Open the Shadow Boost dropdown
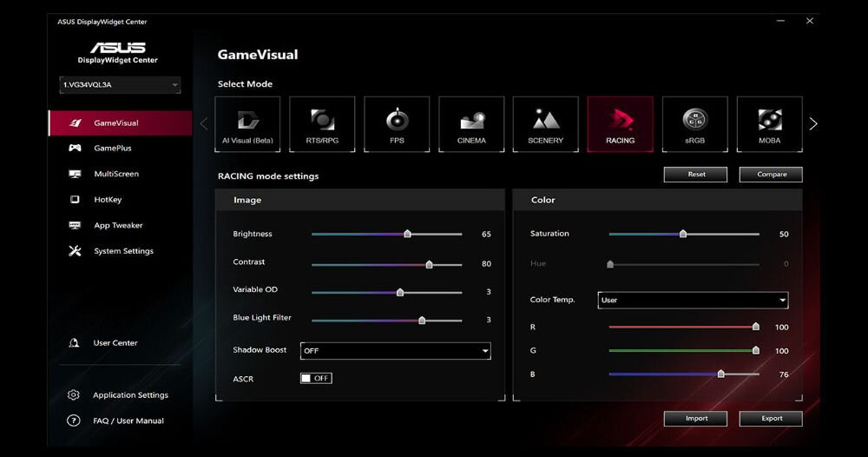This screenshot has height=457, width=868. tap(395, 351)
